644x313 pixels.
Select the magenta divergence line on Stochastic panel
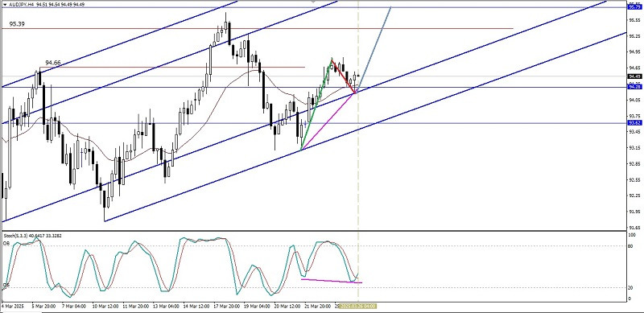[x=332, y=281]
